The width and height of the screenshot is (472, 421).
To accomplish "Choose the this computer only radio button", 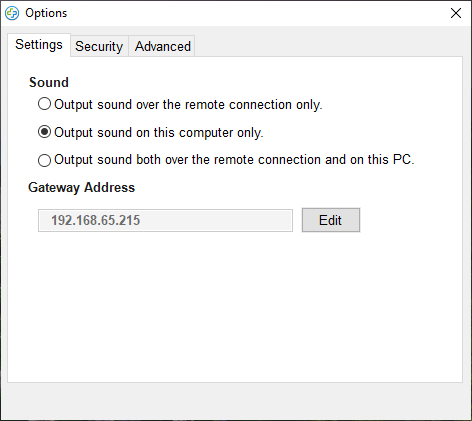I will (x=44, y=132).
